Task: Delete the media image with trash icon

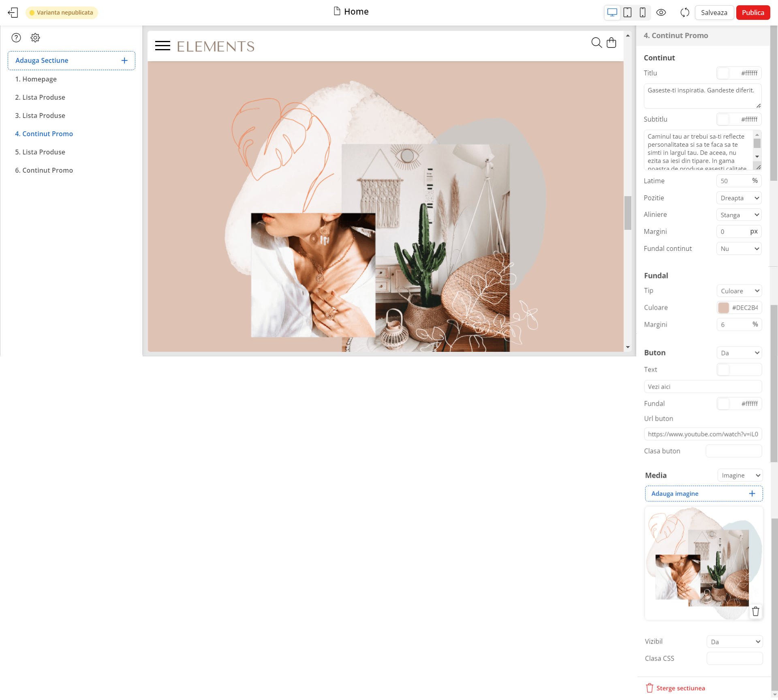Action: pos(755,611)
